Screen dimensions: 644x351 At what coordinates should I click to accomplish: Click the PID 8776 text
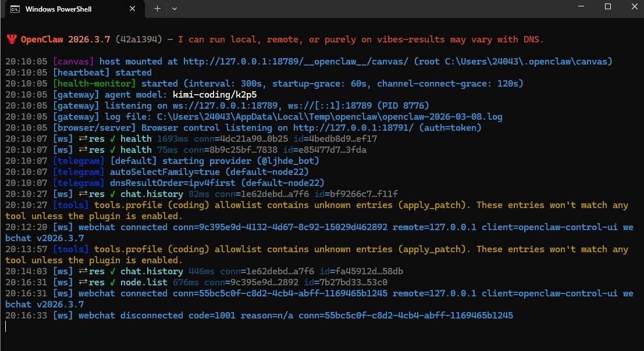[403, 106]
